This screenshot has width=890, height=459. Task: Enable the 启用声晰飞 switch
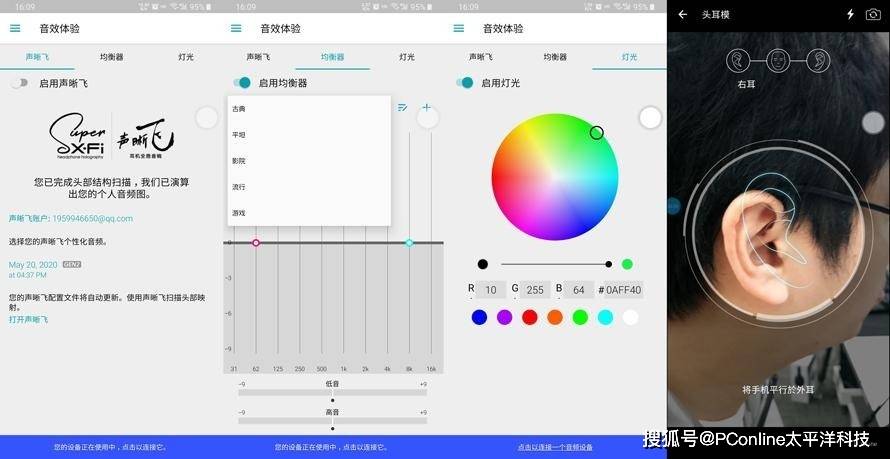[19, 83]
